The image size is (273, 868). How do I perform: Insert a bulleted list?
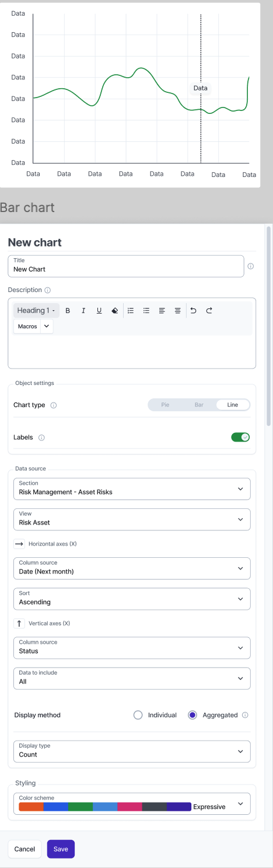point(146,311)
